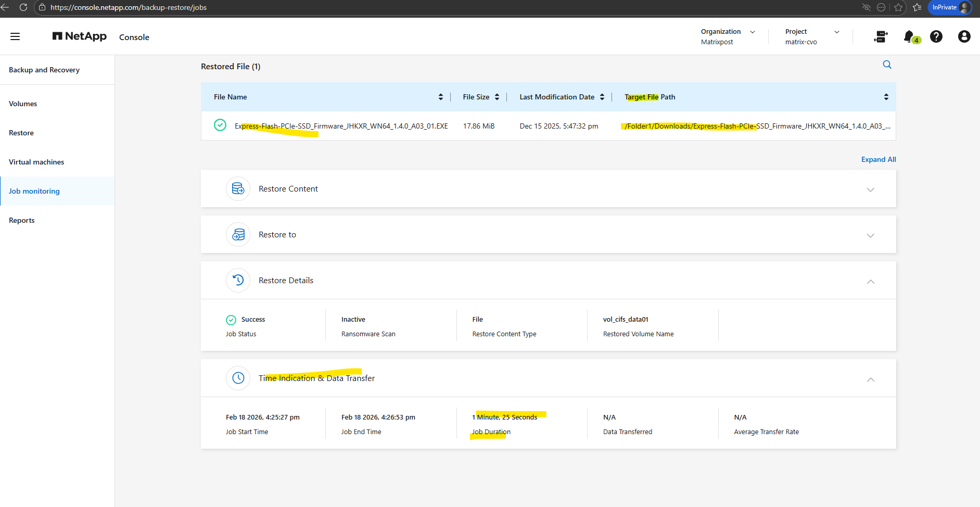Sort by File Name column
980x507 pixels.
[x=440, y=97]
